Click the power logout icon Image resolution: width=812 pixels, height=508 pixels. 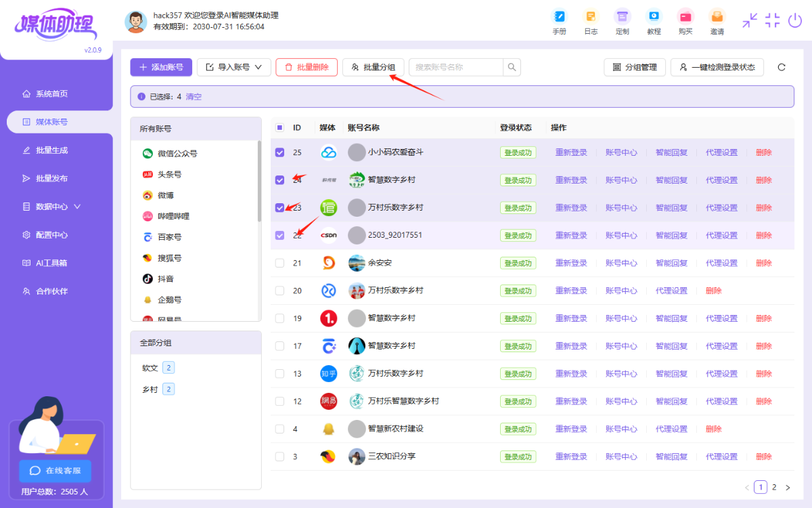click(x=795, y=20)
